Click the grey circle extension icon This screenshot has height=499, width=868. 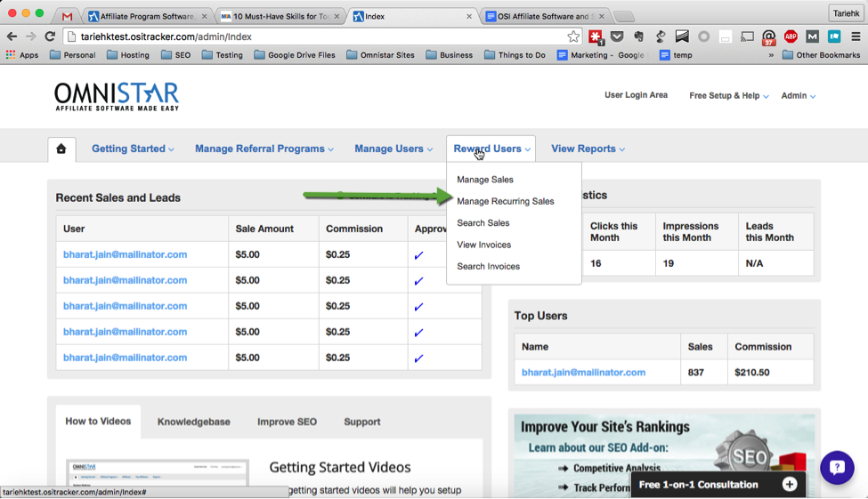point(703,36)
